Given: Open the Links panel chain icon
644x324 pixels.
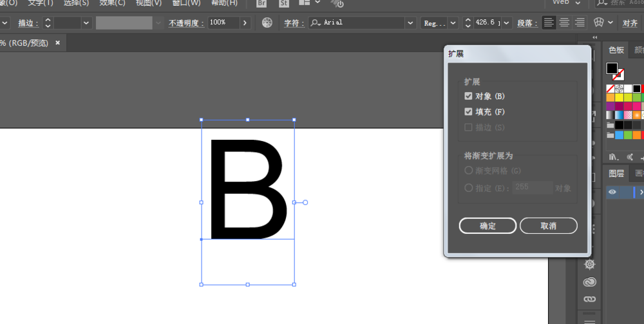Looking at the screenshot, I should pos(589,299).
